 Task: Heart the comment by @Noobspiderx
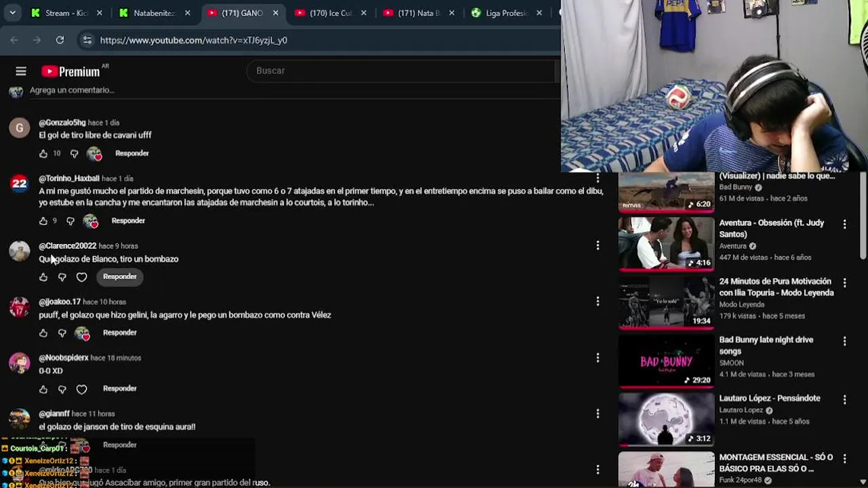coord(81,389)
